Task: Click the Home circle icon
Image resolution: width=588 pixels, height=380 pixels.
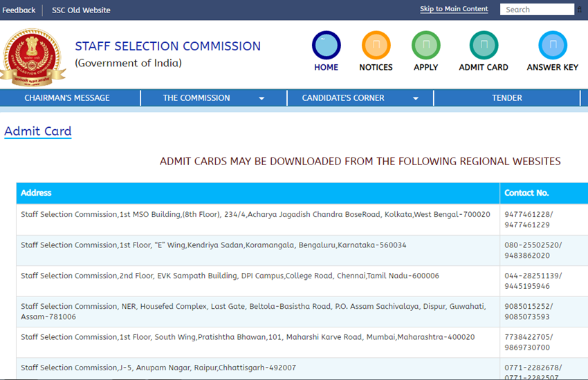Action: [x=326, y=46]
